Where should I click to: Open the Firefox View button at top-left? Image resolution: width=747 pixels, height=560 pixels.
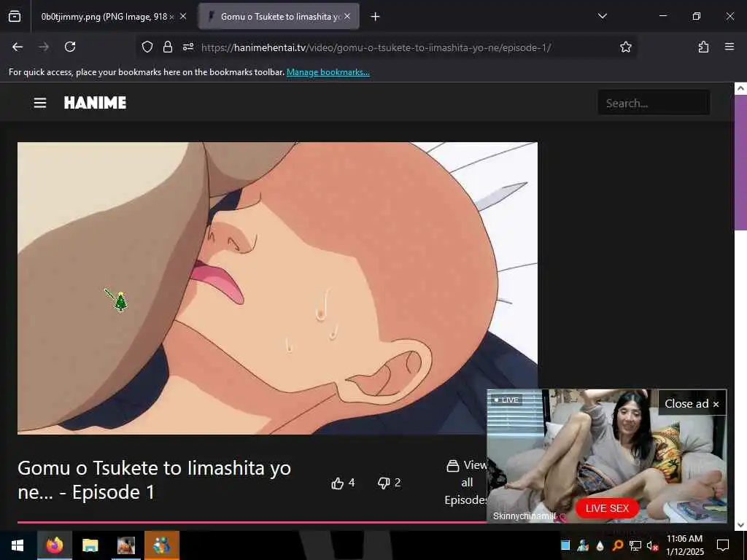click(15, 16)
